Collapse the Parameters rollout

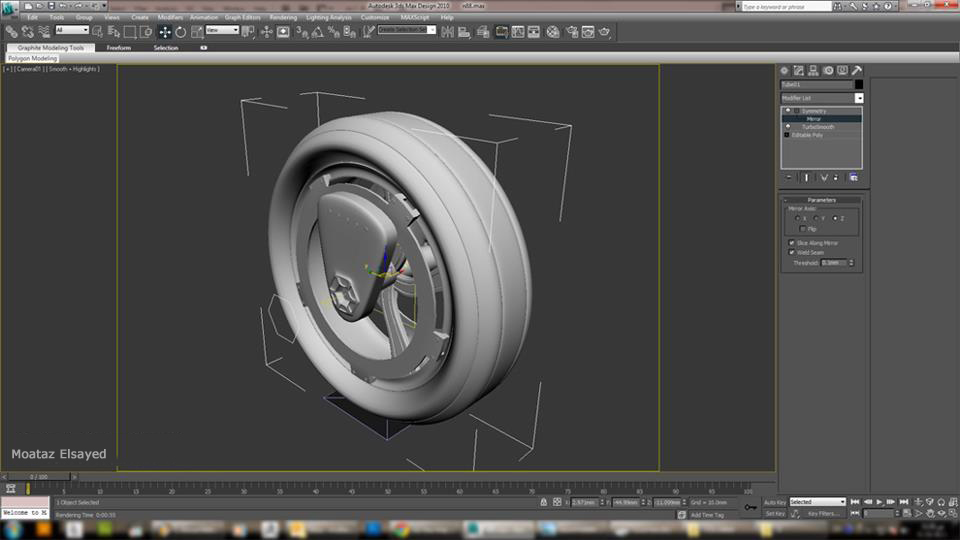[x=822, y=200]
